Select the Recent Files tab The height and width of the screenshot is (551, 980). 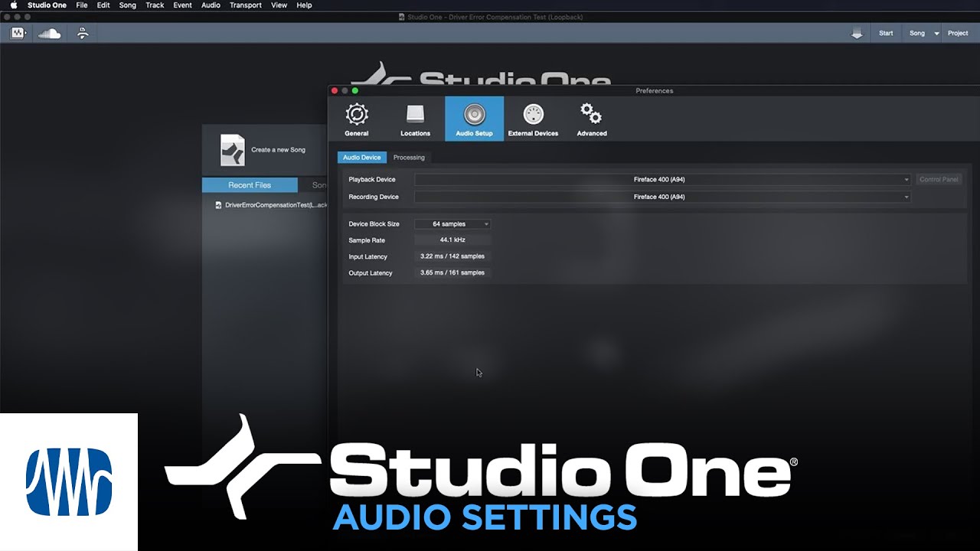[x=250, y=185]
